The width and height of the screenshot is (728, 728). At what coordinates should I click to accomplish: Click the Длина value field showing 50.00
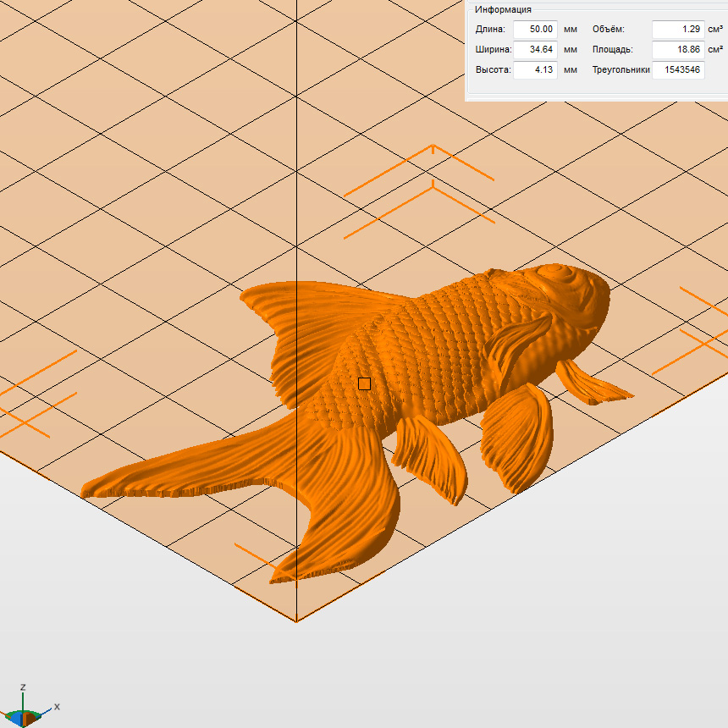pos(535,29)
